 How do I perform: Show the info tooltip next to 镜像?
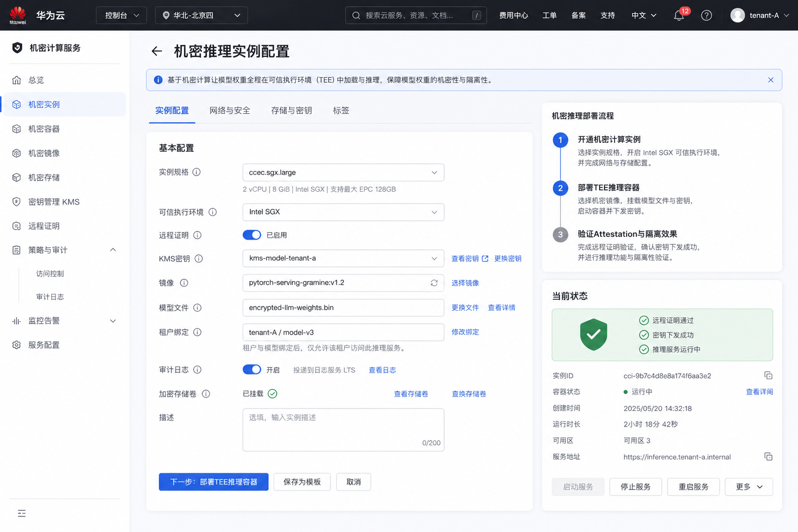tap(184, 283)
